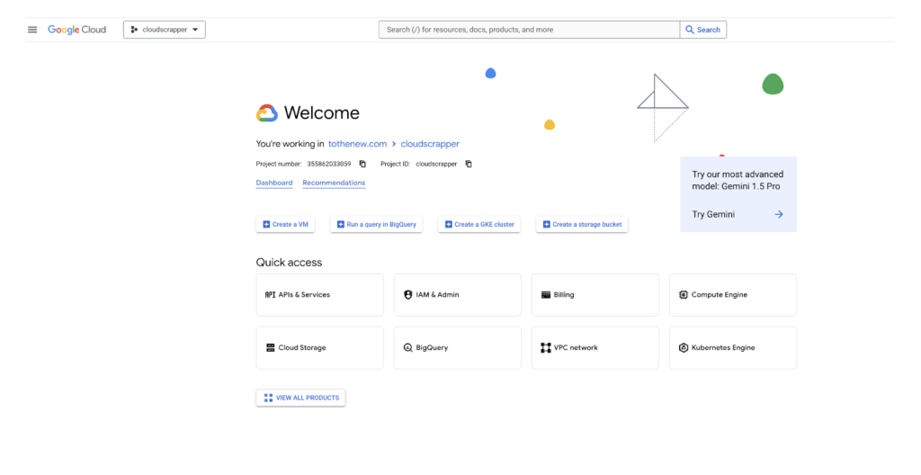Screen dimensions: 921x475
Task: Click Create a VM
Action: tap(285, 224)
